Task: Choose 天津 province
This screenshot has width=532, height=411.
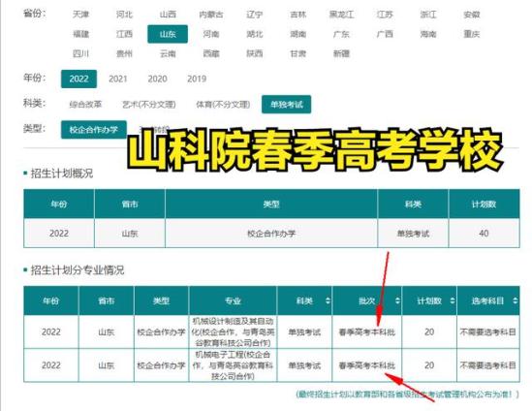Action: click(80, 15)
